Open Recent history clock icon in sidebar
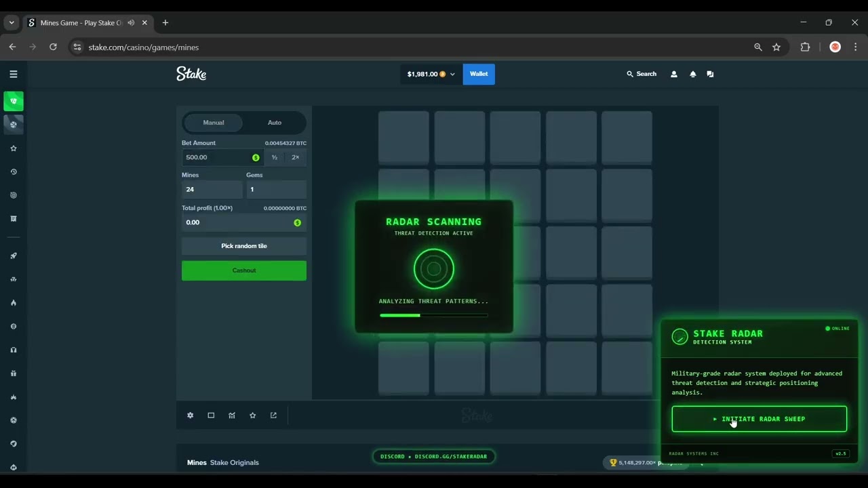Image resolution: width=868 pixels, height=488 pixels. 14,171
